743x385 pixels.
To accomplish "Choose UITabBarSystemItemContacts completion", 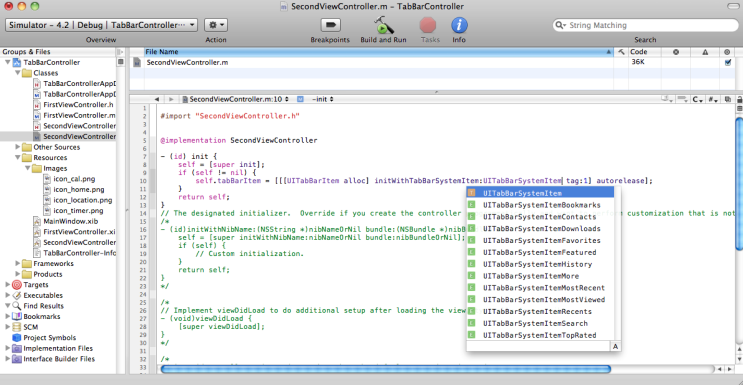I will coord(540,217).
